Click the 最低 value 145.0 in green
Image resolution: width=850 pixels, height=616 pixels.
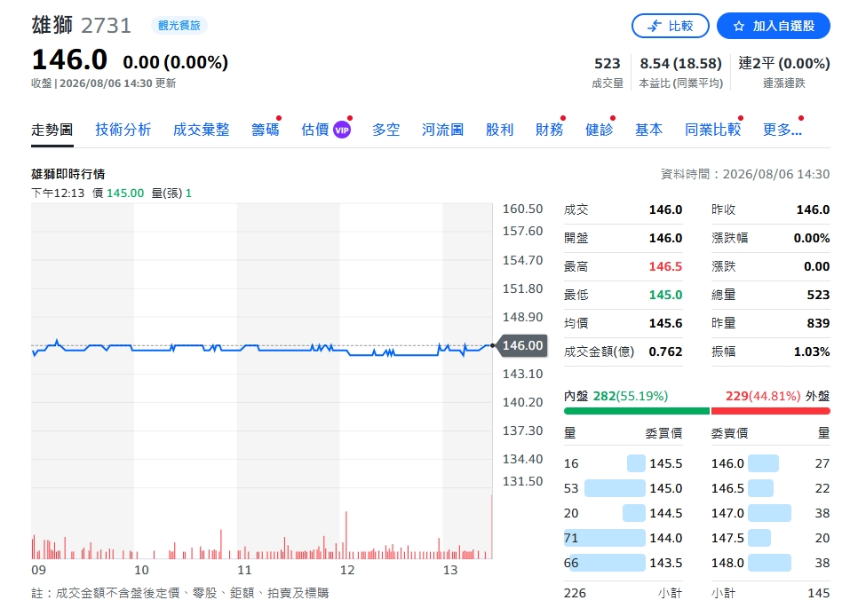pos(665,295)
